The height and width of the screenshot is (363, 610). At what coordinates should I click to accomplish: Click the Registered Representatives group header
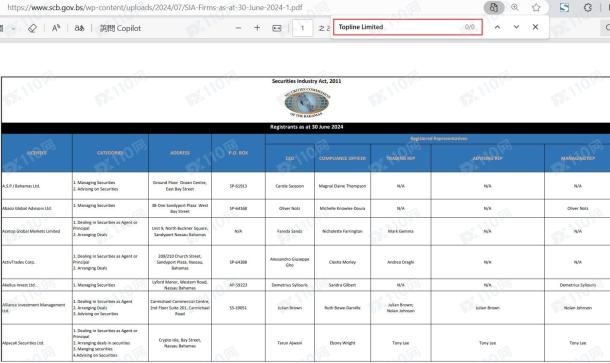tap(438, 139)
